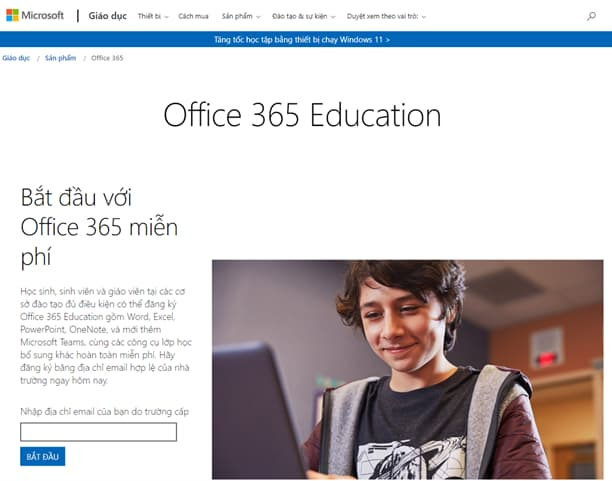Expand the Thiết bị dropdown menu

click(x=153, y=16)
